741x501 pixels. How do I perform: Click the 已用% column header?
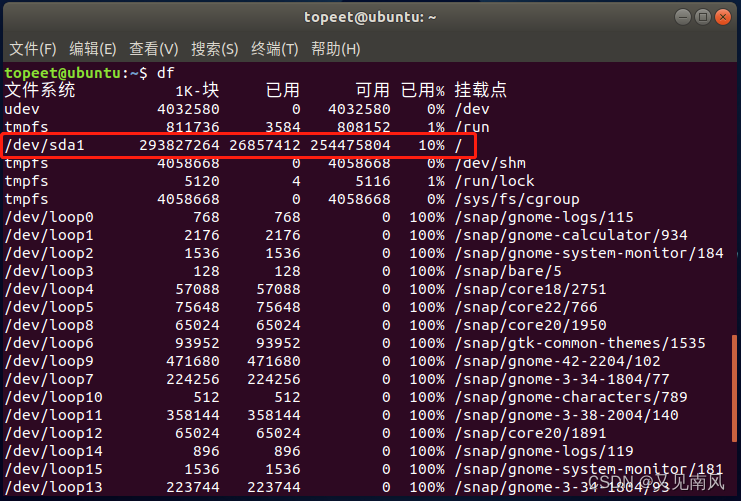423,90
